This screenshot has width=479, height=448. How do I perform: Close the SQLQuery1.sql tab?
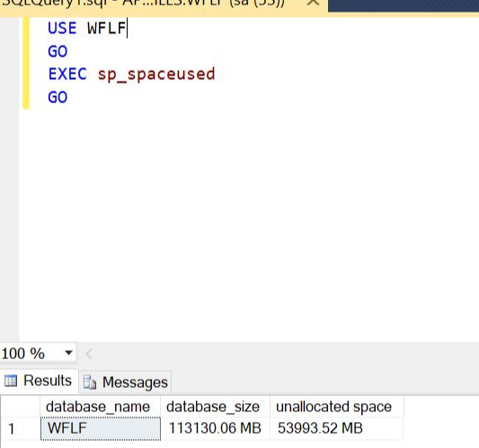pos(313,3)
